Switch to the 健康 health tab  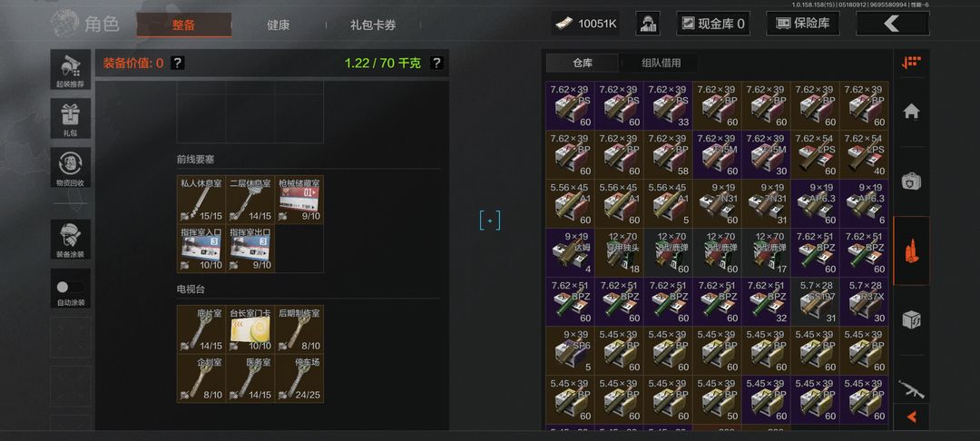tap(279, 25)
